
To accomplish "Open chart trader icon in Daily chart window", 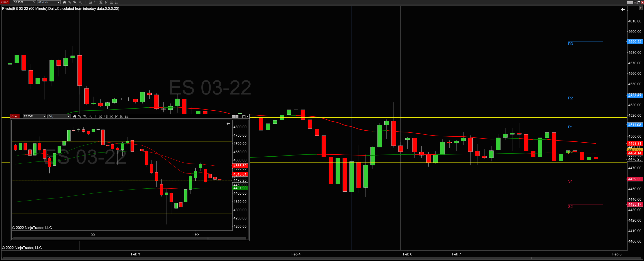I will coord(106,116).
